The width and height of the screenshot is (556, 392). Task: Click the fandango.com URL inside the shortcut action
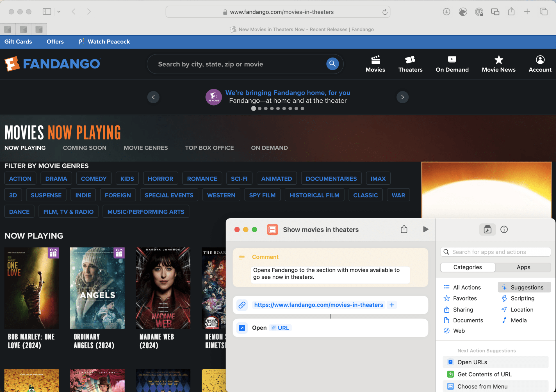pos(318,305)
